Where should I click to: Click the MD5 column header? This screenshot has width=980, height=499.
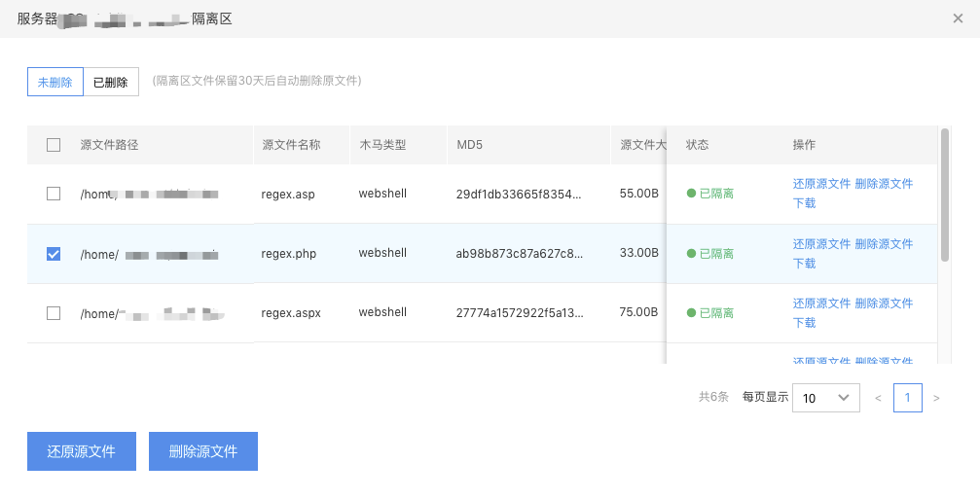point(469,145)
